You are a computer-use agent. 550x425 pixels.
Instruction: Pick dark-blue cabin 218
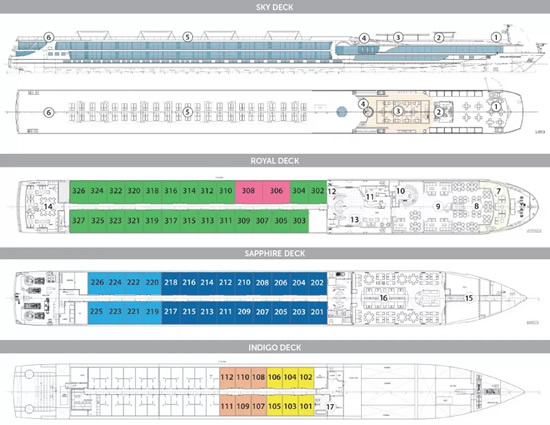click(171, 283)
